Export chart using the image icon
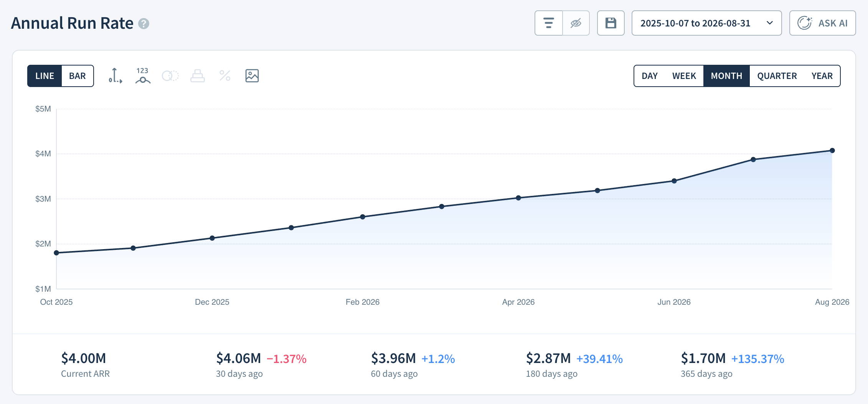 [x=252, y=76]
